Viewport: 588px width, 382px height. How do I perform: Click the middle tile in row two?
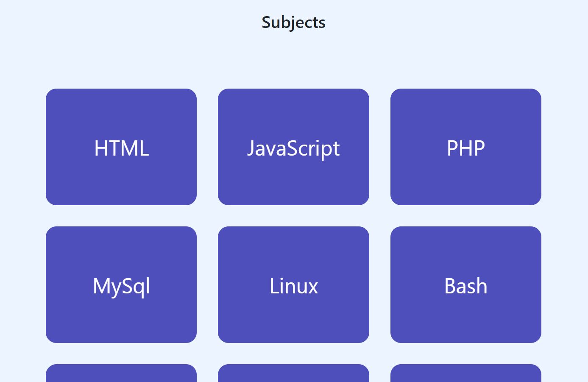293,285
